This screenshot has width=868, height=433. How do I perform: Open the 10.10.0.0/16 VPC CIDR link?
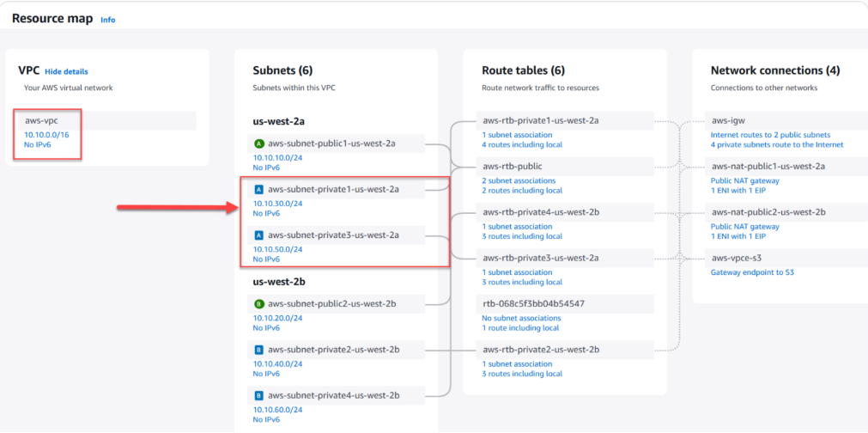[x=46, y=135]
